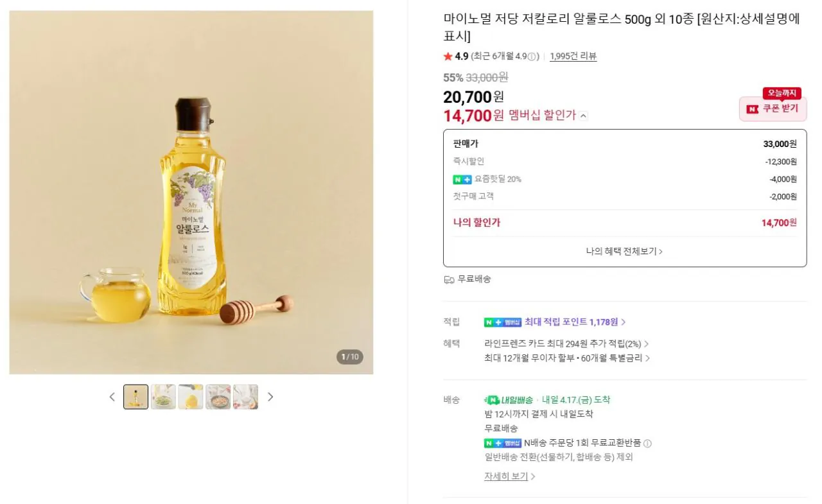
Task: Collapse the 멤버십 할인가 price details
Action: [583, 116]
